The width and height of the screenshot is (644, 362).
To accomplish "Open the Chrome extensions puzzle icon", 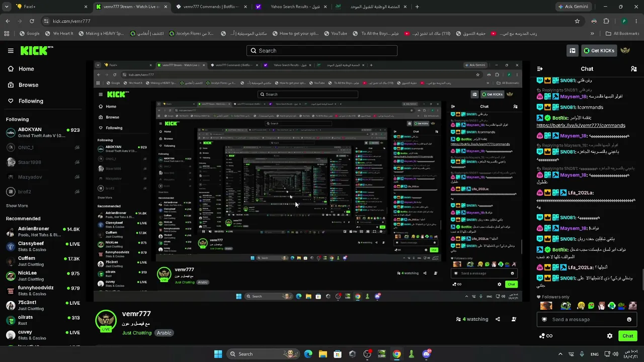I will [606, 21].
